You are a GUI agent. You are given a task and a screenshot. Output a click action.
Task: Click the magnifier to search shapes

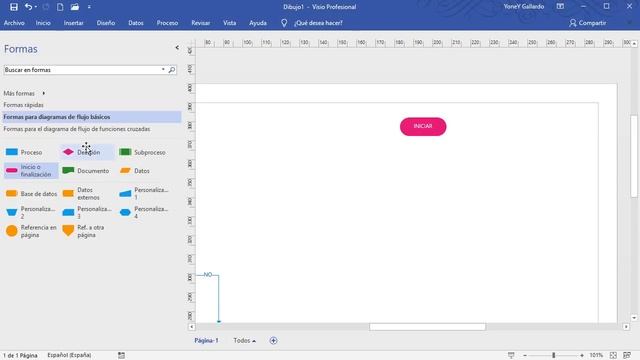172,70
